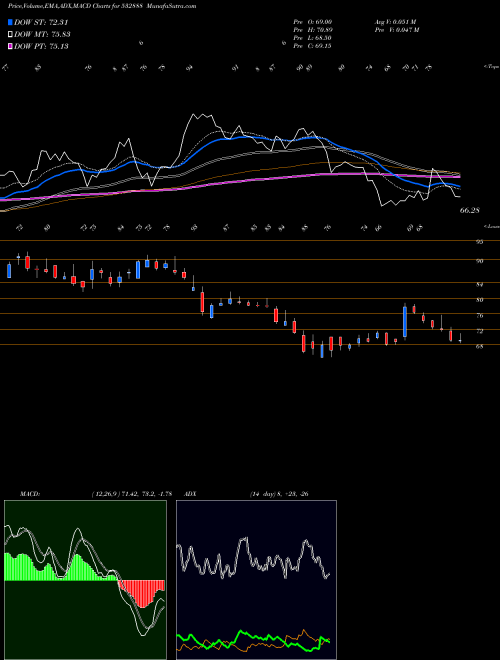Viewport: 500px width, 660px height.
Task: Click the DOW PT: 75.13 legend label
Action: (x=41, y=46)
